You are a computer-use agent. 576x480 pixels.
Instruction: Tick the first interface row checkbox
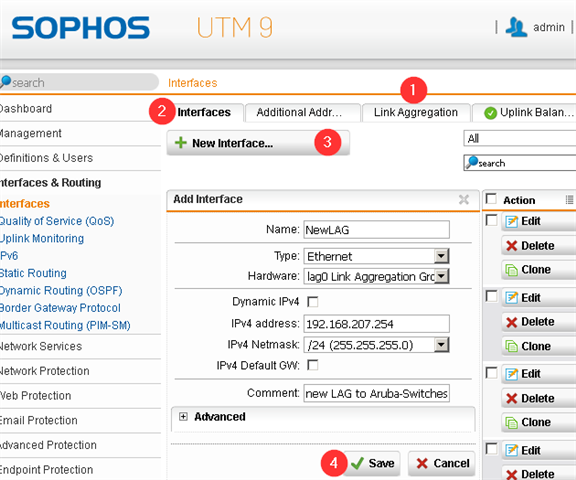point(491,220)
